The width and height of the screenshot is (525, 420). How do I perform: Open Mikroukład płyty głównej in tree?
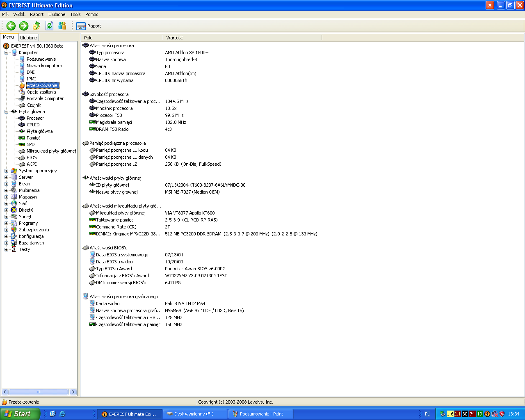pyautogui.click(x=51, y=151)
